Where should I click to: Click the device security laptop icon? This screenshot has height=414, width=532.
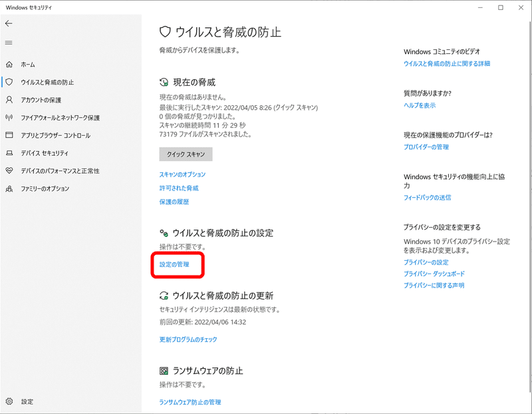pos(9,153)
